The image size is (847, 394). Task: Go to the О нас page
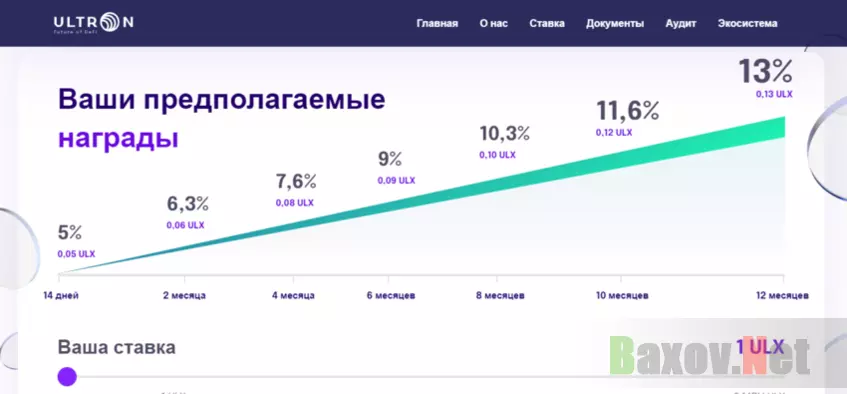[493, 24]
